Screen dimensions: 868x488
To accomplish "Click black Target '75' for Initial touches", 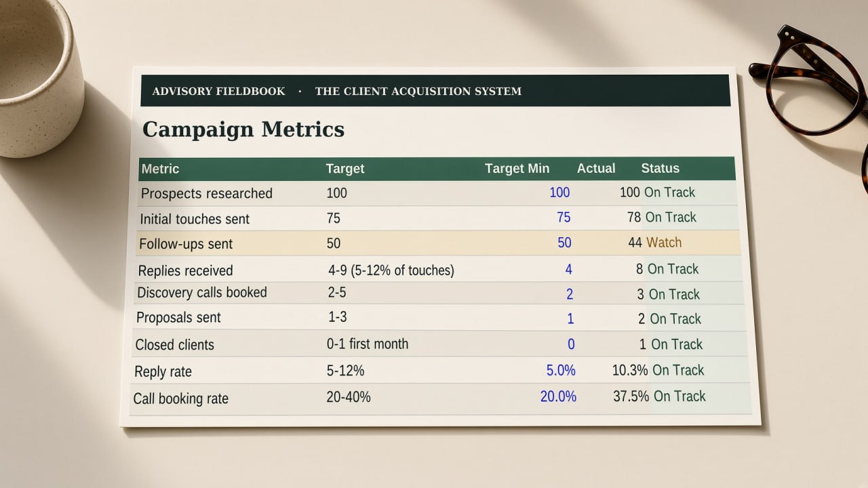I will [x=334, y=218].
